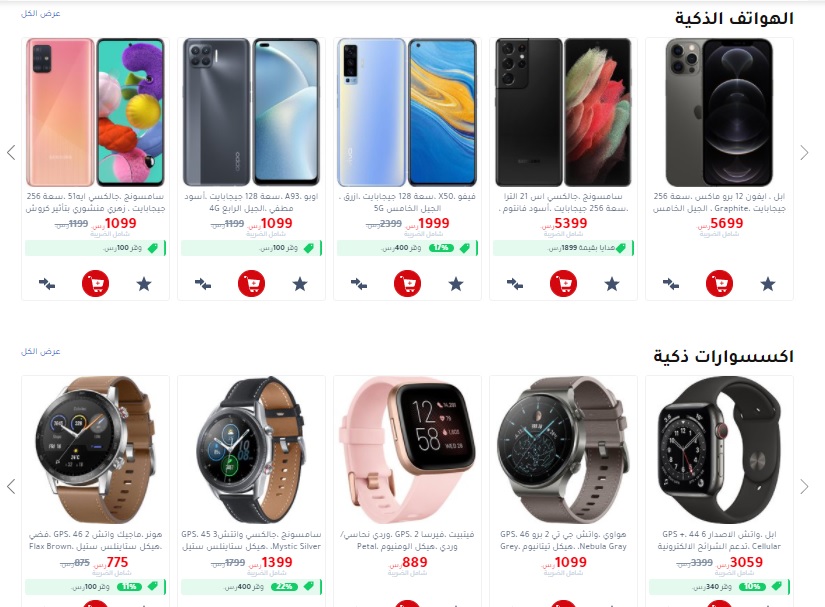Open 'عرض الكل' link for smartphones

coord(41,13)
